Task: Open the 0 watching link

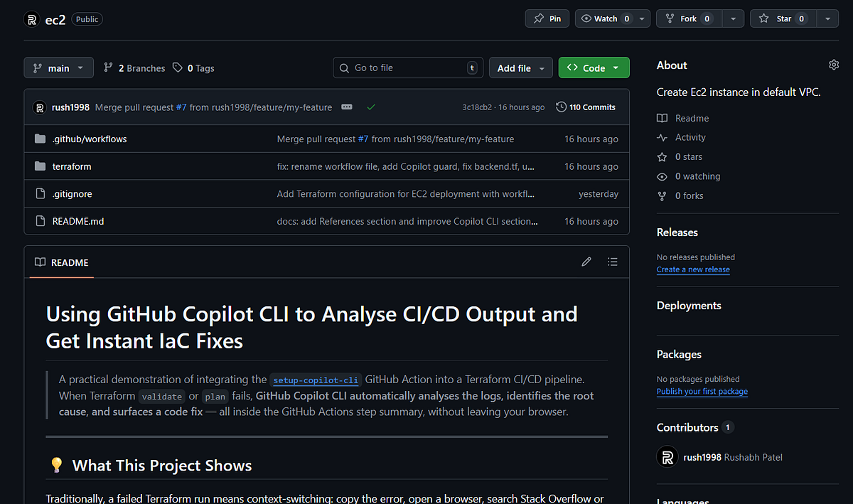Action: (697, 176)
